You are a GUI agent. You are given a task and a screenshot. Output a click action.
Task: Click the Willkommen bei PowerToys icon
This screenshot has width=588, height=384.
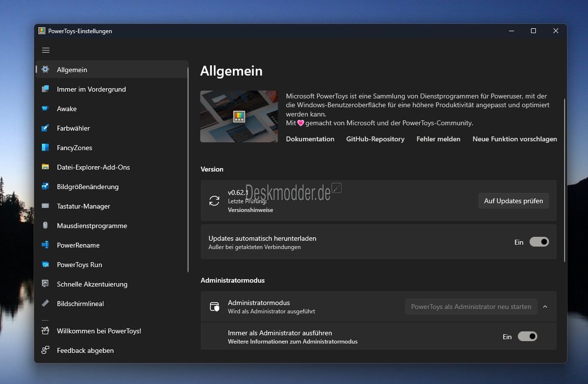[x=45, y=330]
